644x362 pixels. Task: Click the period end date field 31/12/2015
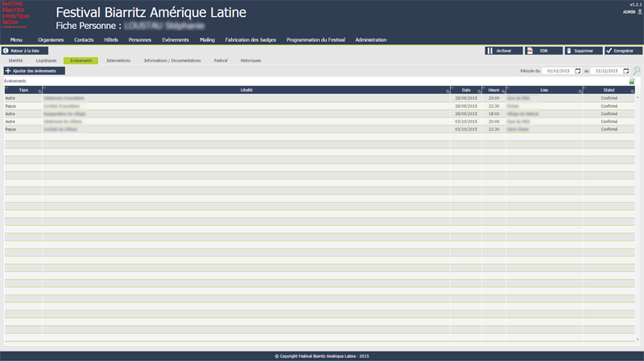pos(606,71)
